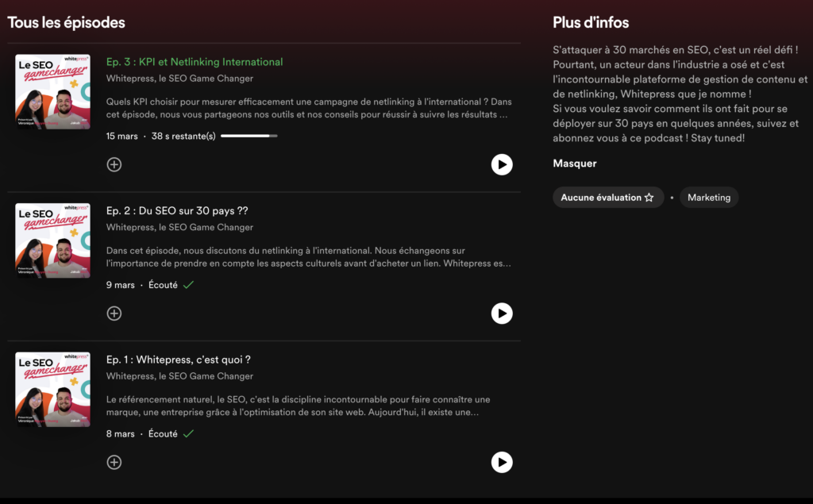
Task: Open the Ep. 1 Whitepress, c'est quoi title
Action: click(179, 360)
